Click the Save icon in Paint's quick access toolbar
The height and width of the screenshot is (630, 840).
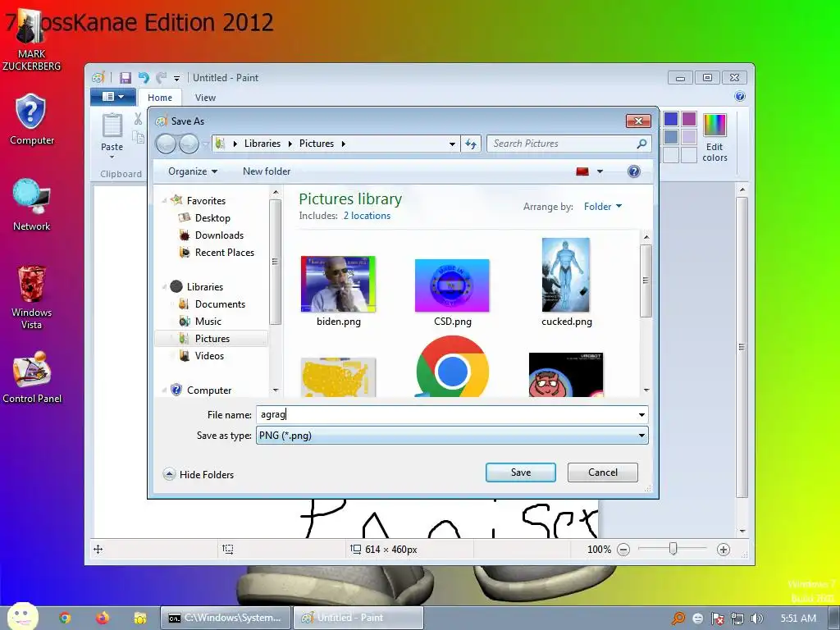(x=126, y=78)
